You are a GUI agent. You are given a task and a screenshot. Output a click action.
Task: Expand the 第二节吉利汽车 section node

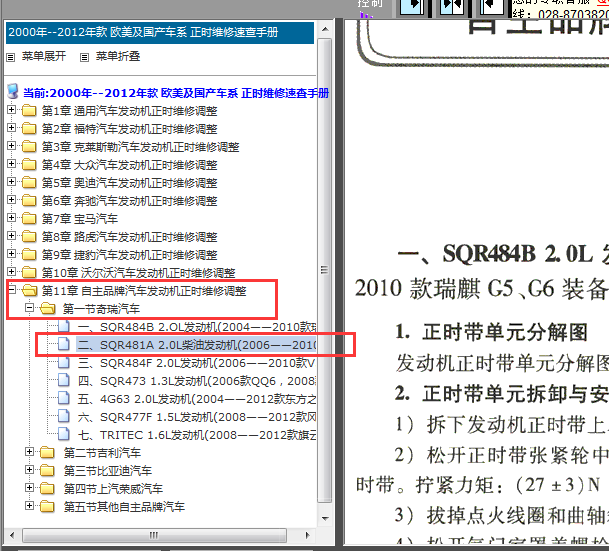pos(30,452)
